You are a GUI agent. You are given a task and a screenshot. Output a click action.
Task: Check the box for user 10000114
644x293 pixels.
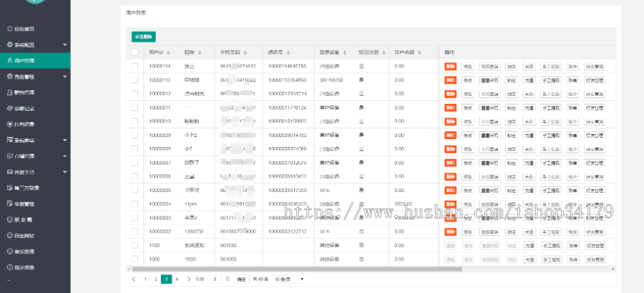[135, 66]
